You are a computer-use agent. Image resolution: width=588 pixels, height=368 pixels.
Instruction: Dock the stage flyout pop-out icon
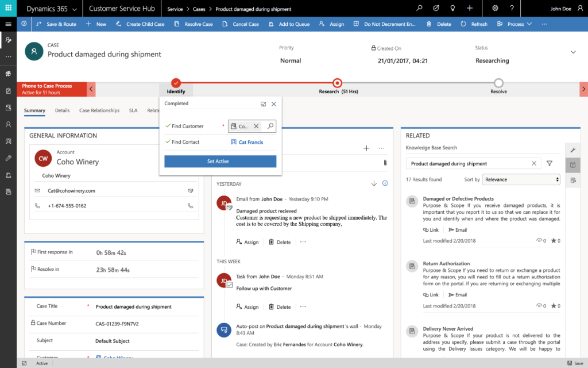pos(263,104)
